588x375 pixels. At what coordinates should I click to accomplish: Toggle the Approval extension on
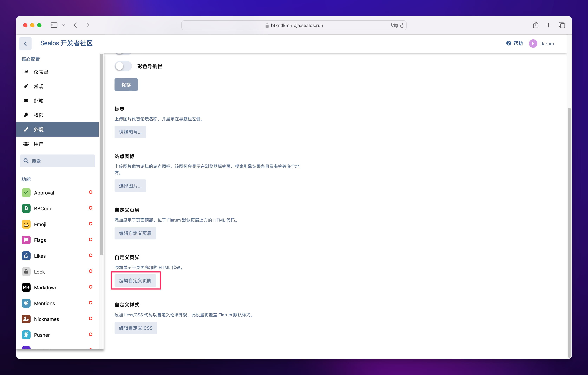(91, 192)
